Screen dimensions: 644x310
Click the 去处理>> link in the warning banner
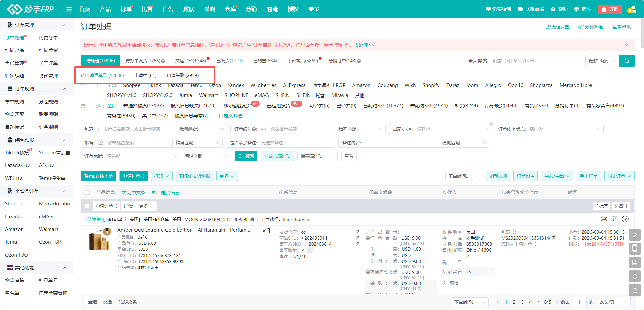[364, 45]
